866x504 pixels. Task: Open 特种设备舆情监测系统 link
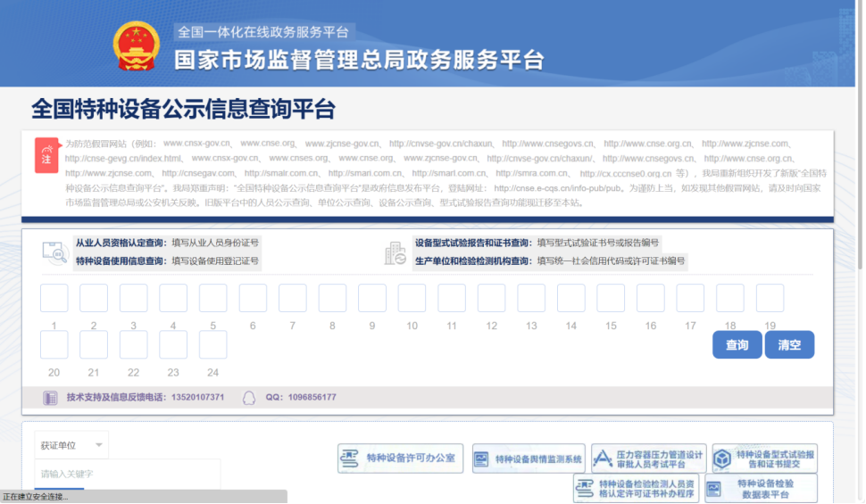(529, 459)
